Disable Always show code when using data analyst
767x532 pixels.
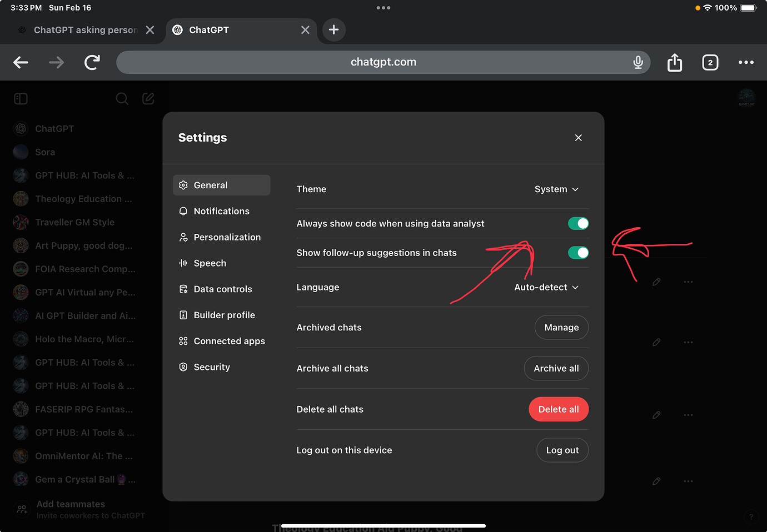click(x=579, y=223)
